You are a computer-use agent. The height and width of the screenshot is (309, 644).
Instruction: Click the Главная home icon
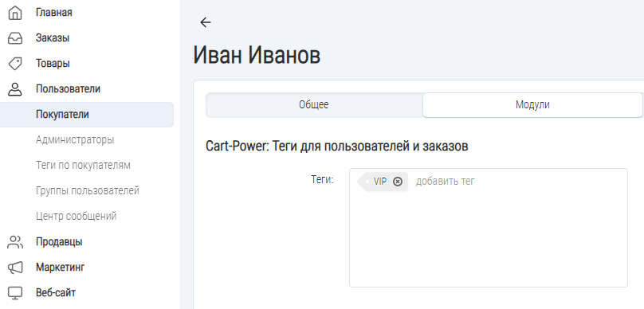(15, 13)
